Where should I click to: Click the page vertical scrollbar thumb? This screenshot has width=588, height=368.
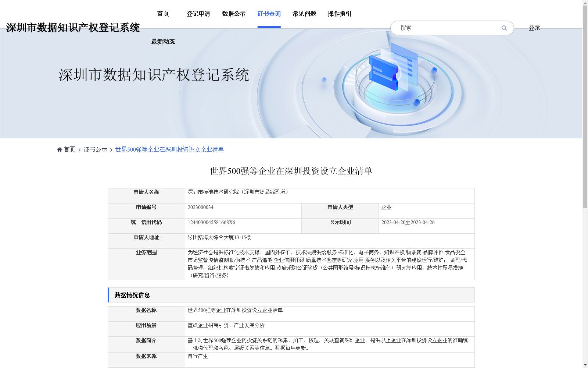[x=585, y=107]
